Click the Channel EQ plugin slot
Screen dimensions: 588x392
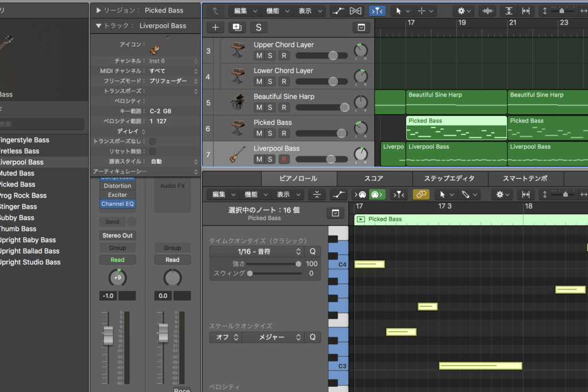(117, 204)
